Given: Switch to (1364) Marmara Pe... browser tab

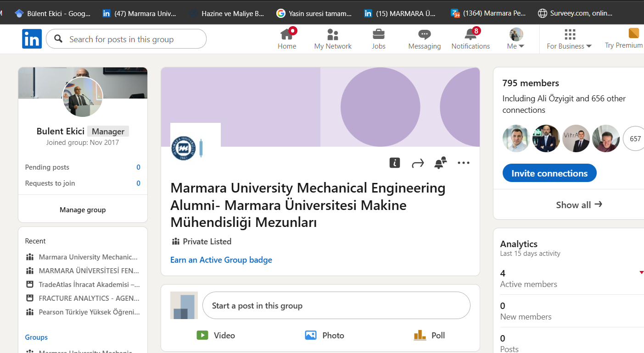Looking at the screenshot, I should pos(488,13).
